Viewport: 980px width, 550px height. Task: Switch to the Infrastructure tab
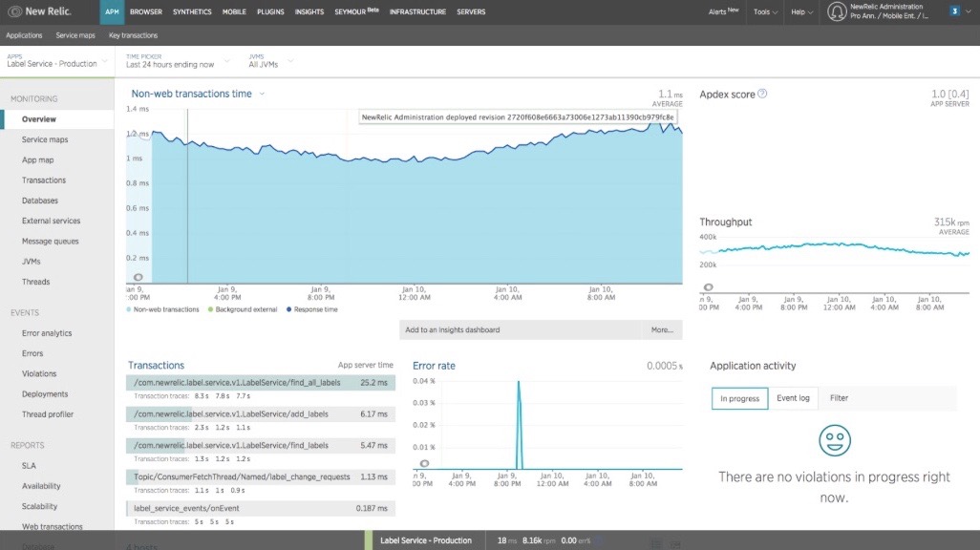click(x=417, y=11)
